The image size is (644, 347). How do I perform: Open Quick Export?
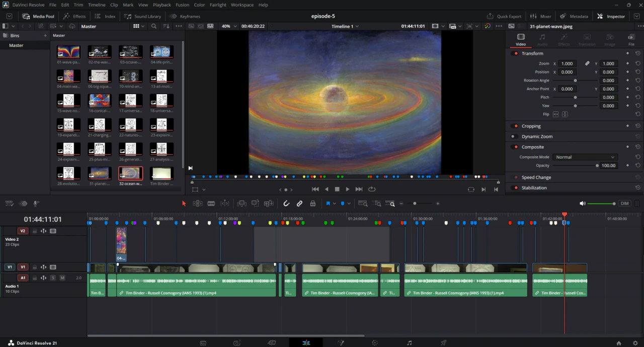[x=505, y=16]
